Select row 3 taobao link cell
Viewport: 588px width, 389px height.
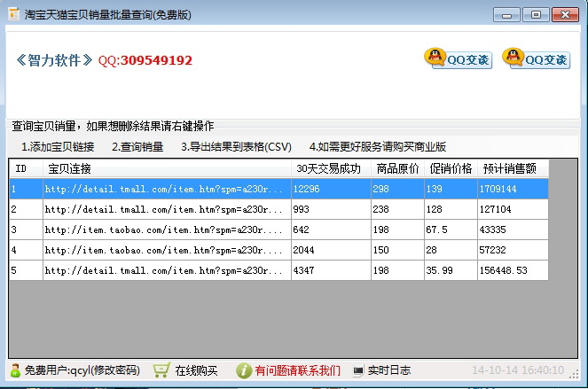tap(167, 230)
